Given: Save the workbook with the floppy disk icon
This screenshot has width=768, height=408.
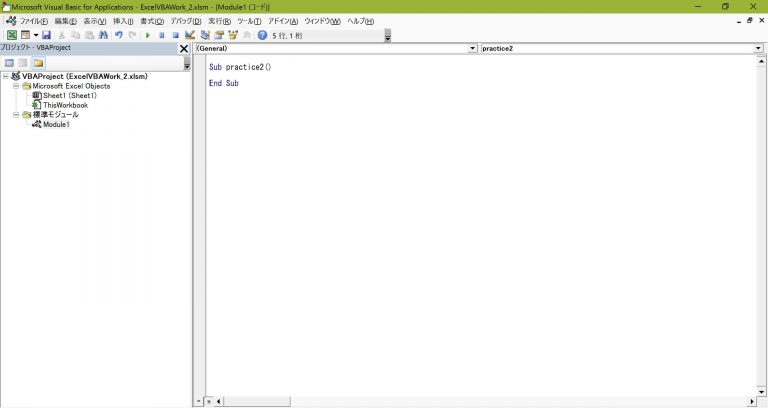Looking at the screenshot, I should pos(46,35).
